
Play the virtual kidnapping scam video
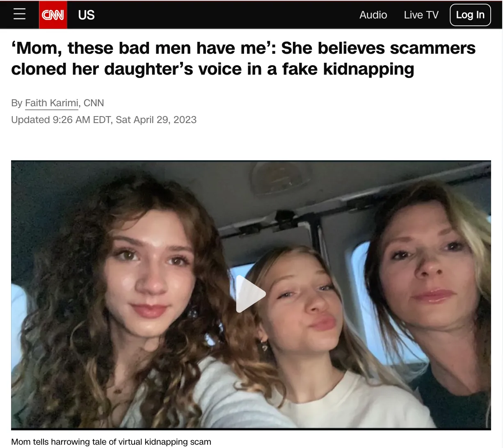[251, 294]
